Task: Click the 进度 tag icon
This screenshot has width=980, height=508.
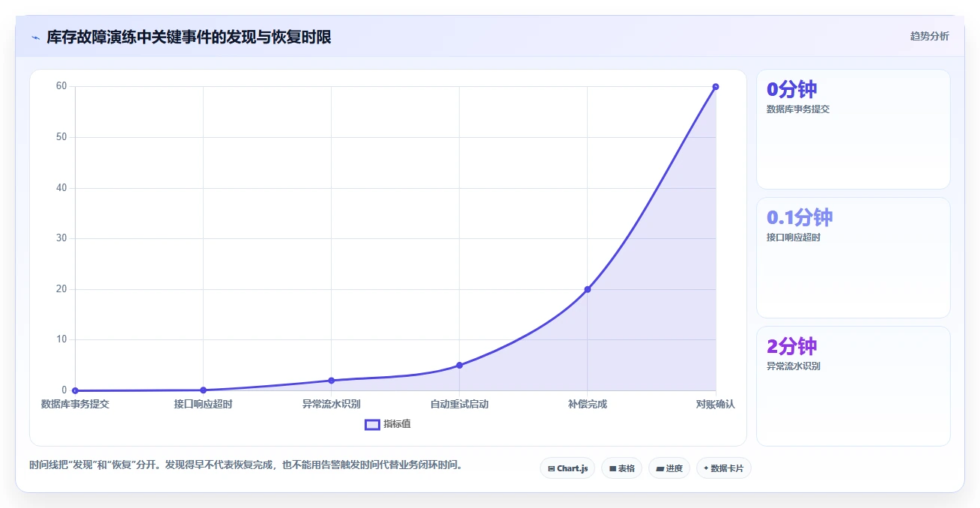Action: point(660,468)
